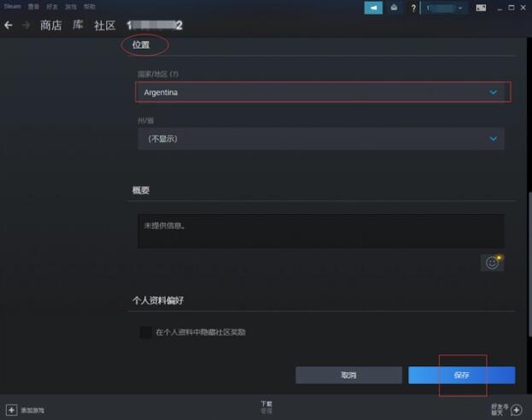532x420 pixels.
Task: Click inside the 概要 summary text box
Action: 321,230
